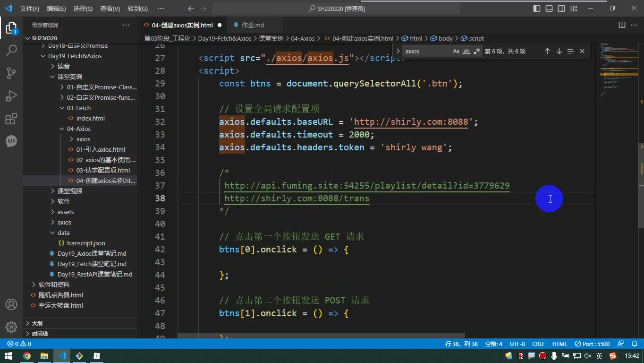The image size is (644, 363).
Task: Click Customize Layout icon in title bar
Action: (x=574, y=9)
